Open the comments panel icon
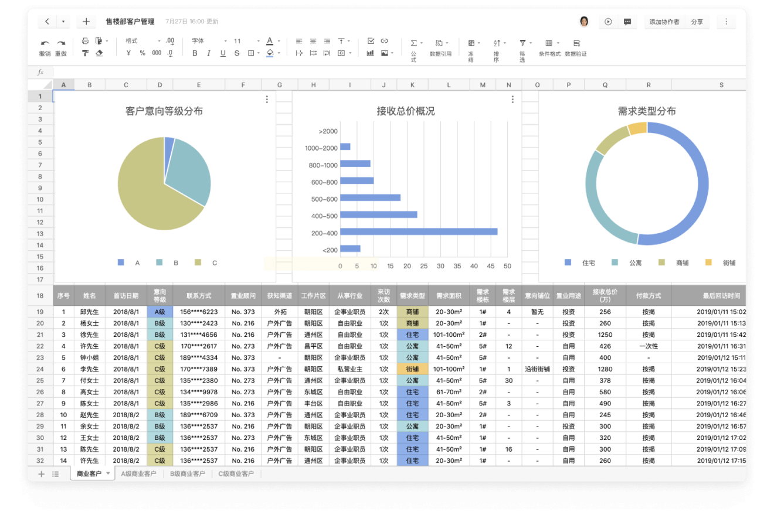The width and height of the screenshot is (774, 532). pos(627,22)
